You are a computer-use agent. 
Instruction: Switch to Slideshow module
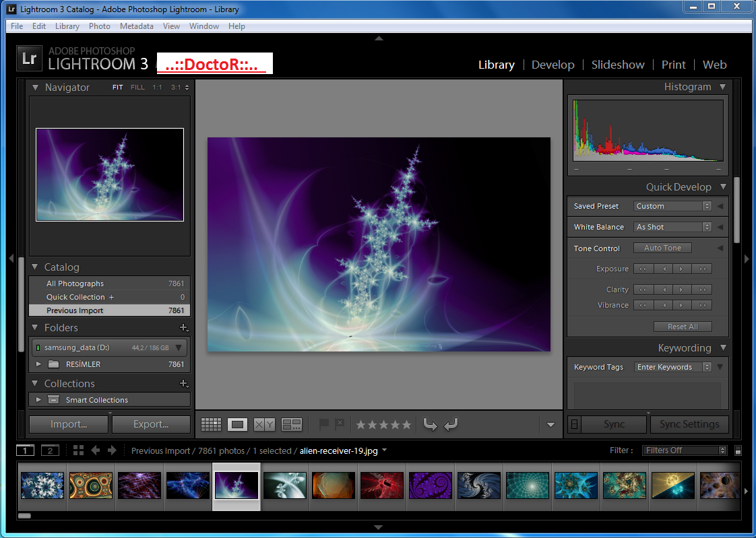tap(618, 65)
